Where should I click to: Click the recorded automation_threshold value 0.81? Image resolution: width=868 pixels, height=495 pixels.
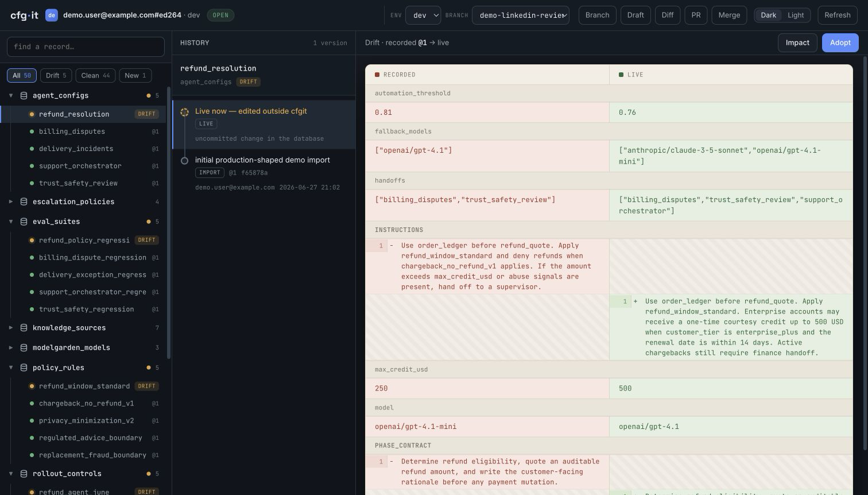383,113
